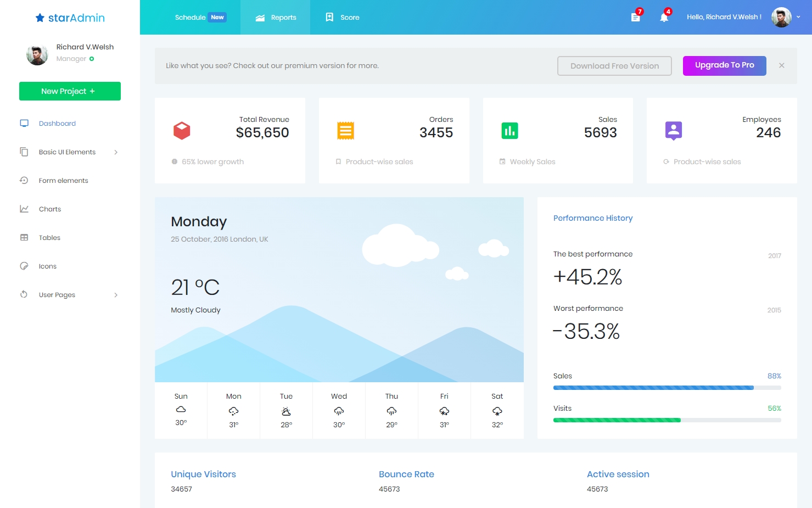Viewport: 812px width, 508px height.
Task: Click the Tables sidebar grid icon
Action: point(24,237)
